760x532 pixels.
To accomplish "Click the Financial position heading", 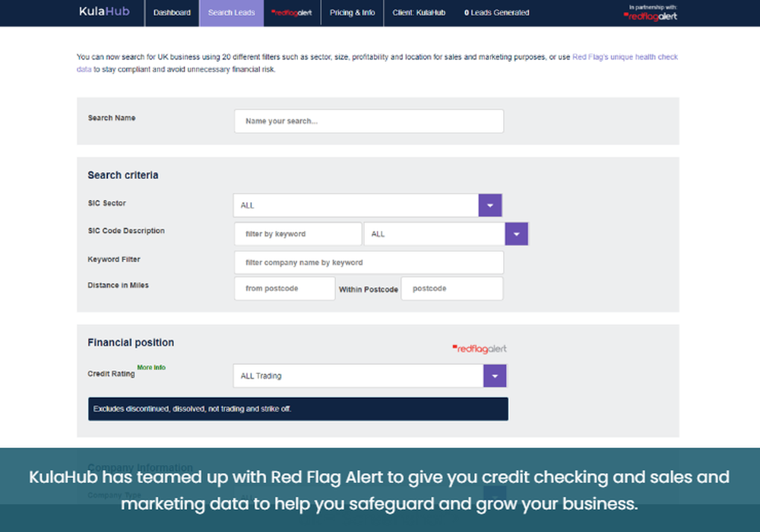I will tap(131, 343).
